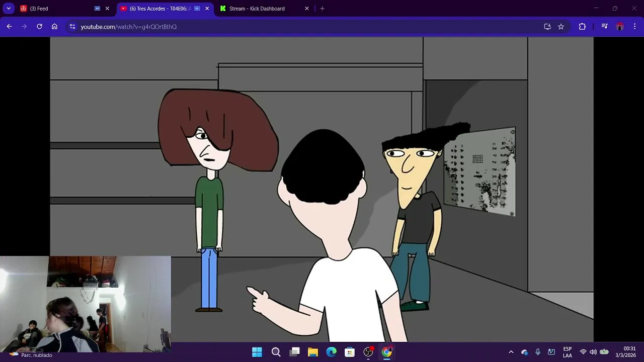Go back to the previous page
The height and width of the screenshot is (362, 644).
click(9, 27)
